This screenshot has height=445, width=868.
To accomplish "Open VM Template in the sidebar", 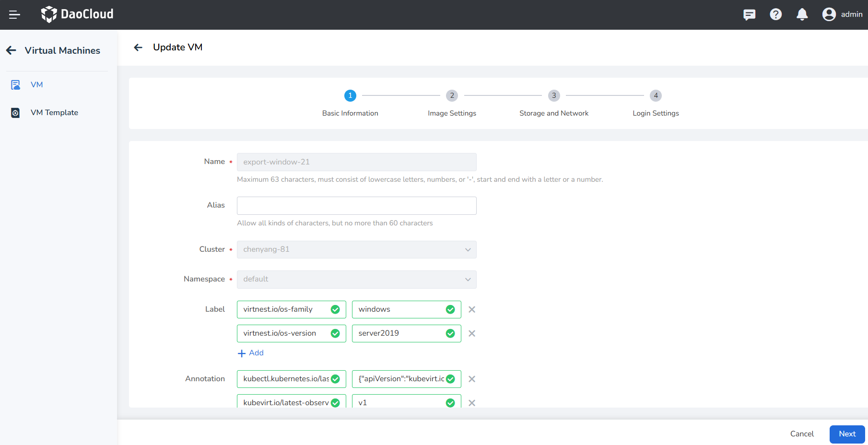I will tap(54, 113).
